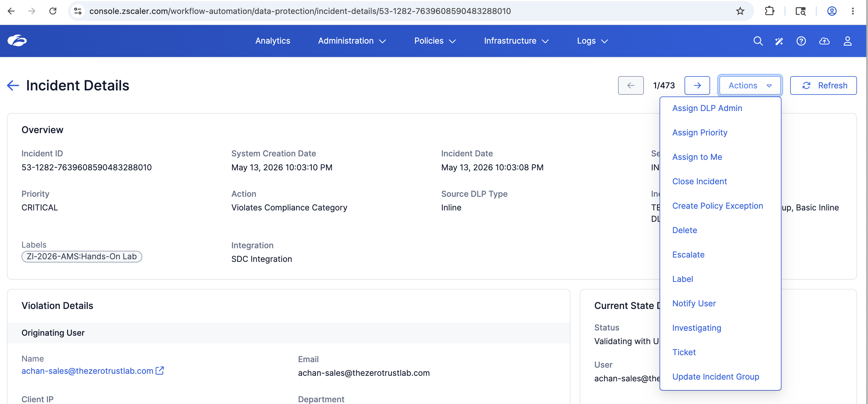Select Label action
Viewport: 868px width, 404px height.
[682, 279]
